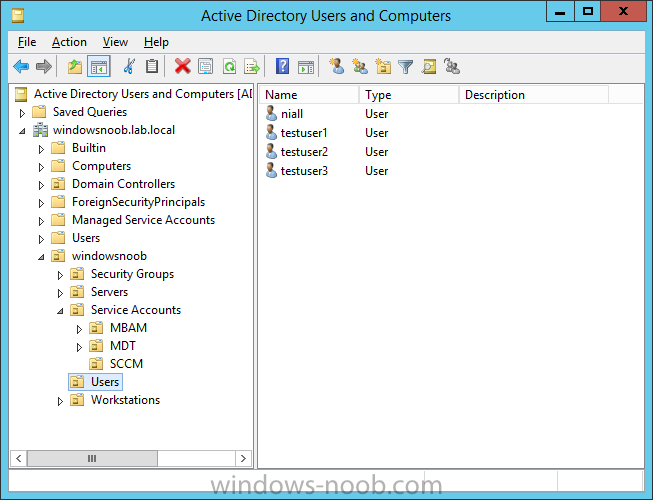Click the Export List icon
The width and height of the screenshot is (653, 500).
tap(252, 67)
